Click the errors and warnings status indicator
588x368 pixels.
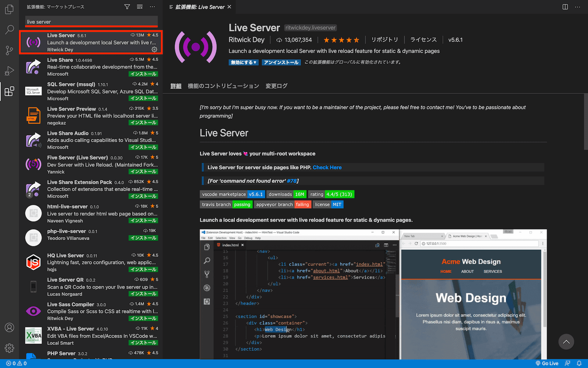coord(17,363)
